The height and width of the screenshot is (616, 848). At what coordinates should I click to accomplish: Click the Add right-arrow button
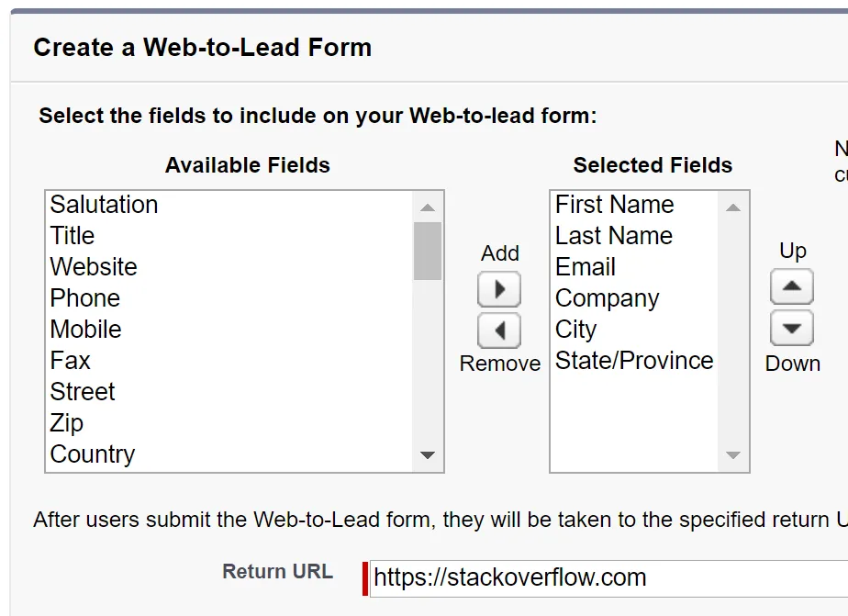pos(499,289)
